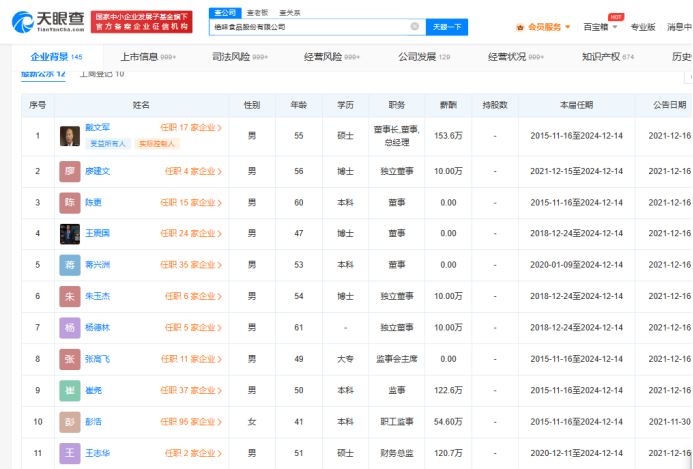The height and width of the screenshot is (469, 693).
Task: Click the purple 杨 avatar icon
Action: click(x=69, y=328)
